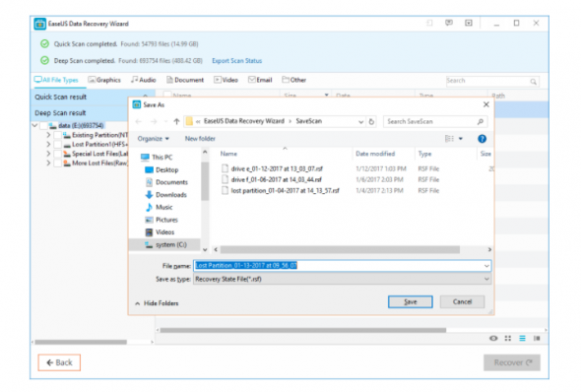Click the Cancel button
Viewport: 581px width, 392px height.
pos(462,302)
